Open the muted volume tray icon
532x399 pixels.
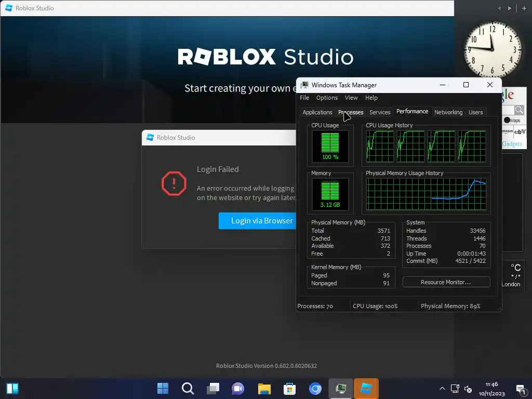468,389
